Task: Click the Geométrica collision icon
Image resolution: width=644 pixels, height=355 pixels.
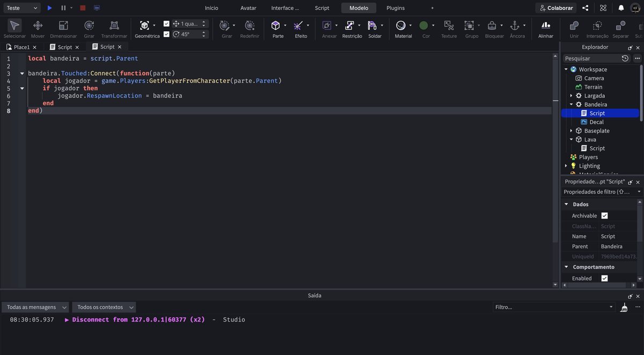Action: pos(144,25)
